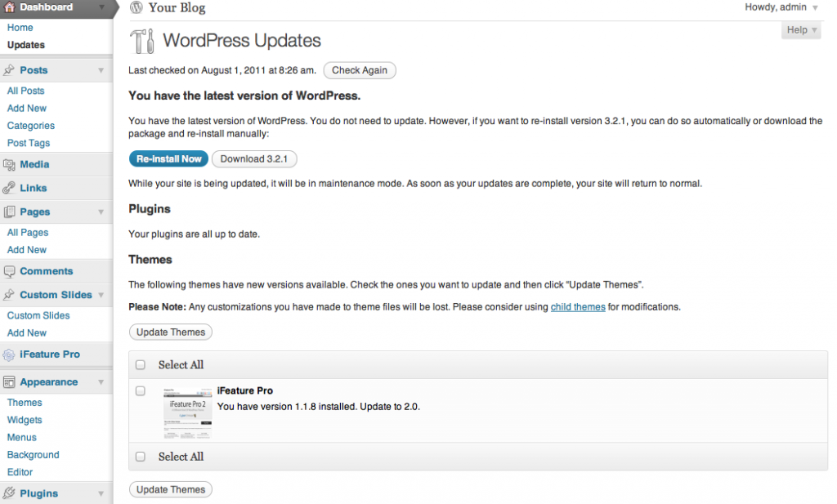Expand the Plugins menu arrow
This screenshot has width=837, height=504.
[101, 494]
